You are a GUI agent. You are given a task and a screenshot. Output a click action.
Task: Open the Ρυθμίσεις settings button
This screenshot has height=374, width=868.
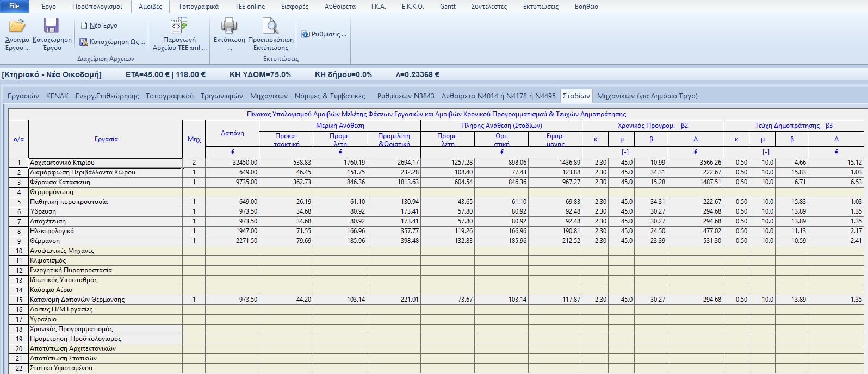tap(324, 34)
